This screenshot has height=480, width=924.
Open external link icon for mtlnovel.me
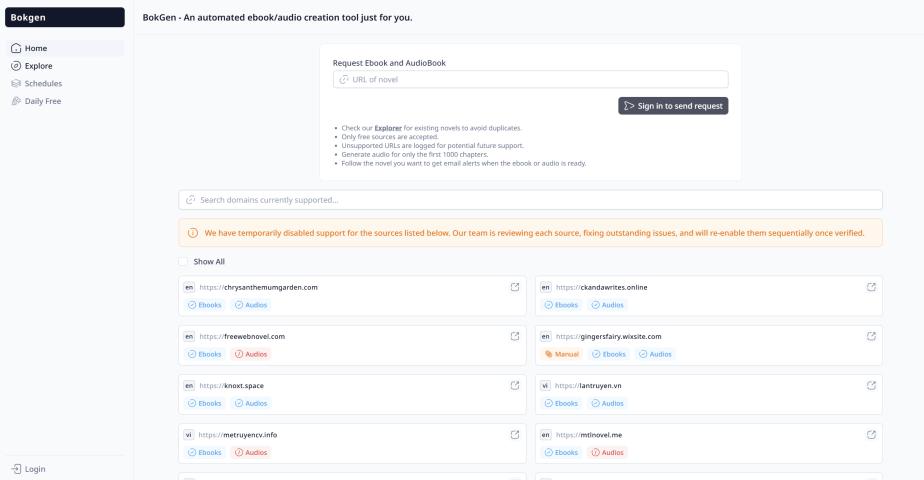point(871,434)
